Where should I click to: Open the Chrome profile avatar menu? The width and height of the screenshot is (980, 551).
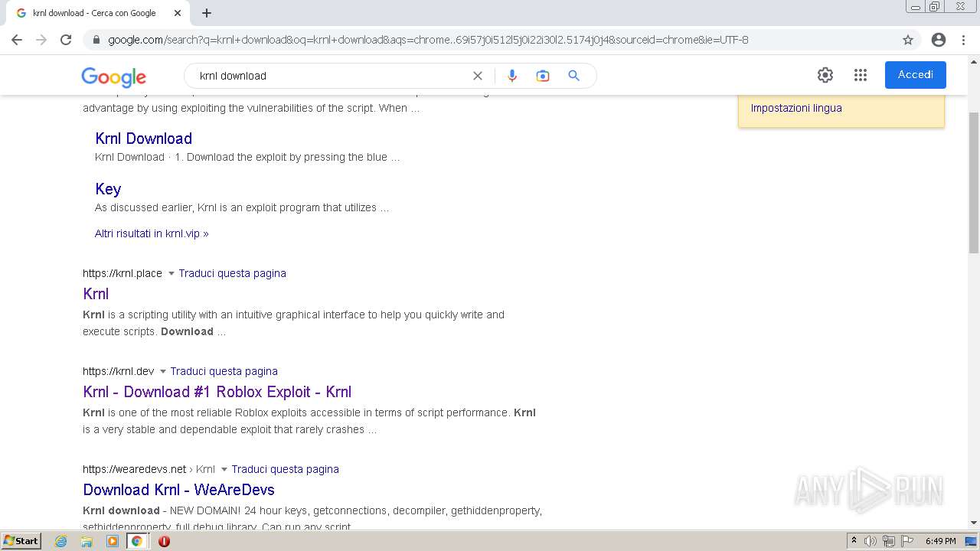(939, 40)
